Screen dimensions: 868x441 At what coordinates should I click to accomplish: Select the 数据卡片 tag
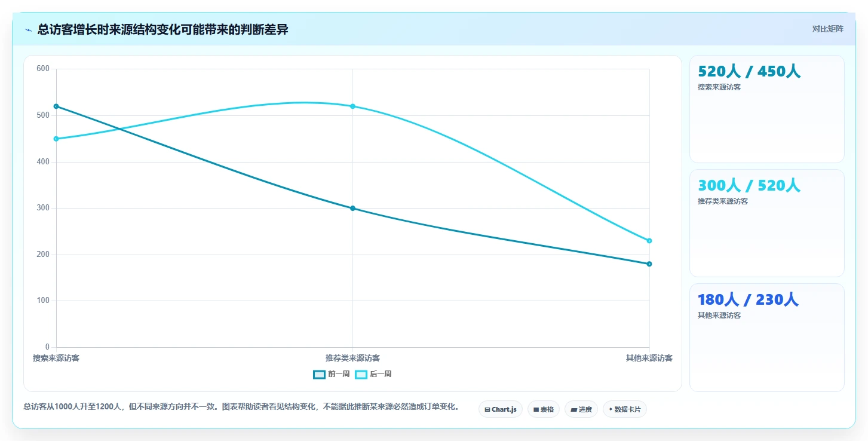pyautogui.click(x=625, y=409)
